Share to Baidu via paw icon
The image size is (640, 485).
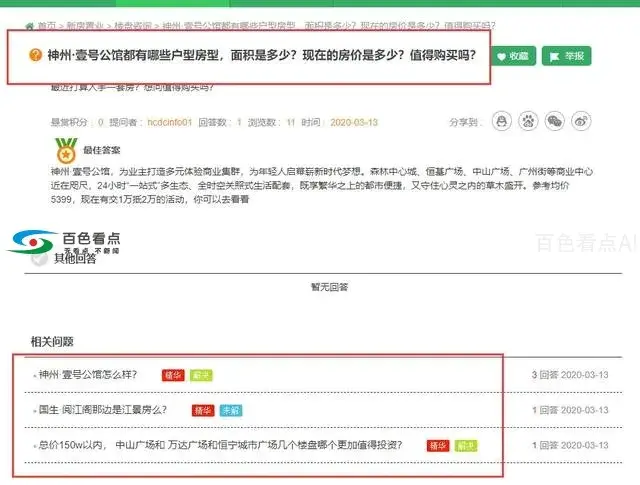point(528,121)
